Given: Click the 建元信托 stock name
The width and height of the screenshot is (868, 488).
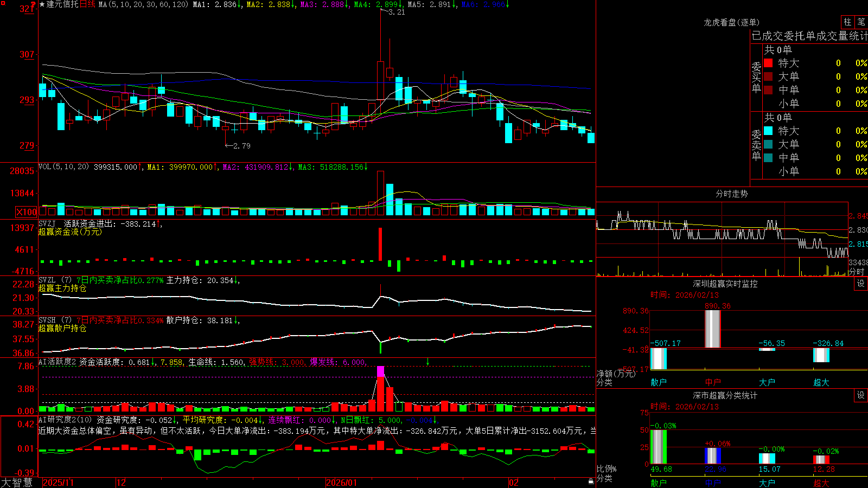Looking at the screenshot, I should pyautogui.click(x=62, y=4).
